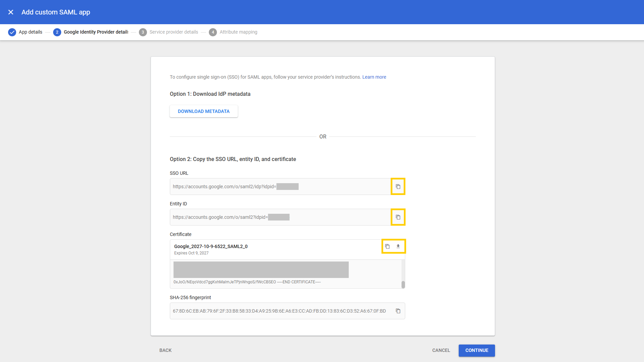This screenshot has height=362, width=644.
Task: Open the Learn more link
Action: (374, 77)
